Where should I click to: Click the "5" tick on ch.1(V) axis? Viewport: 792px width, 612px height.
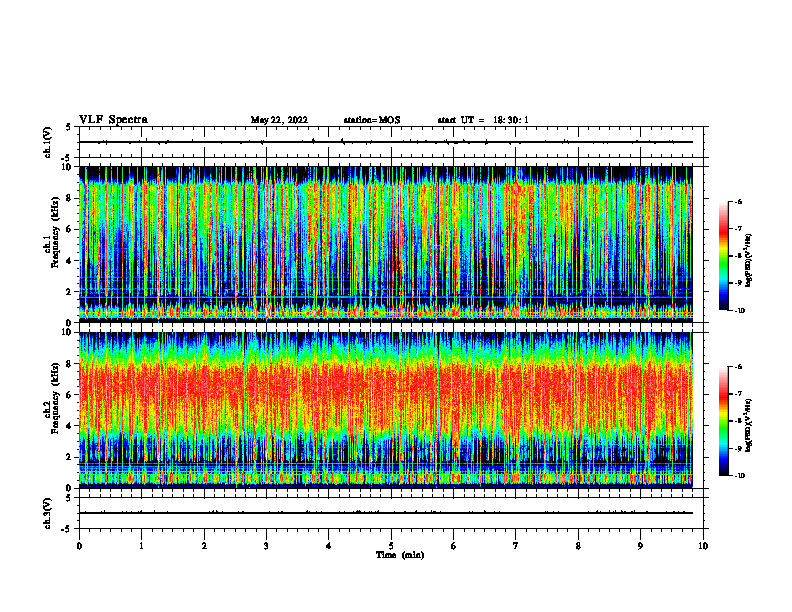pyautogui.click(x=69, y=127)
